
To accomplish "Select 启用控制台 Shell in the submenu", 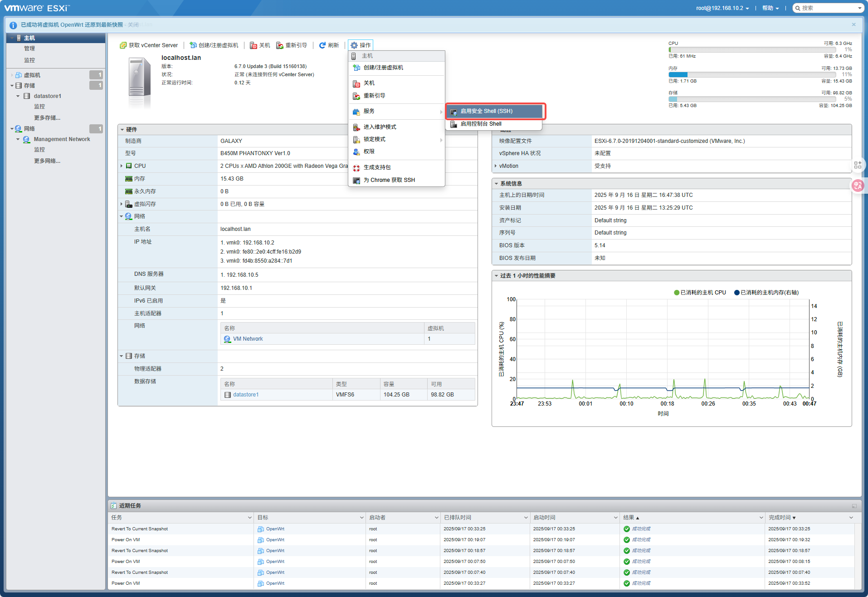I will (x=494, y=124).
